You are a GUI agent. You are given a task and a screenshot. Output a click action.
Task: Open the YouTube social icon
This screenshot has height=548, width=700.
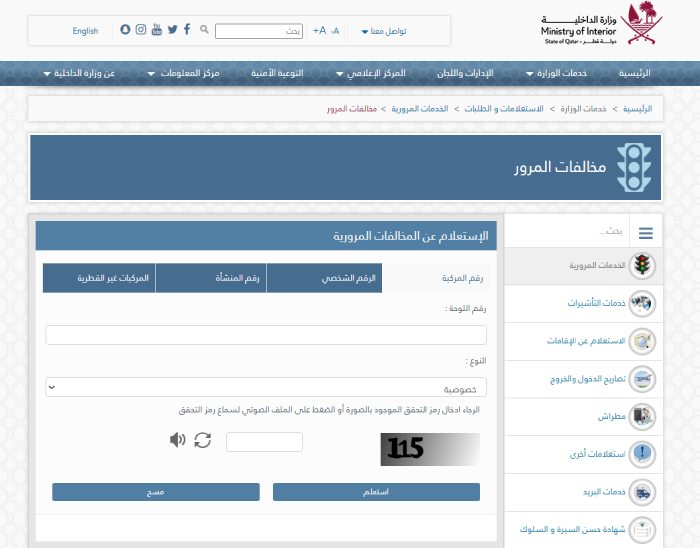[157, 29]
